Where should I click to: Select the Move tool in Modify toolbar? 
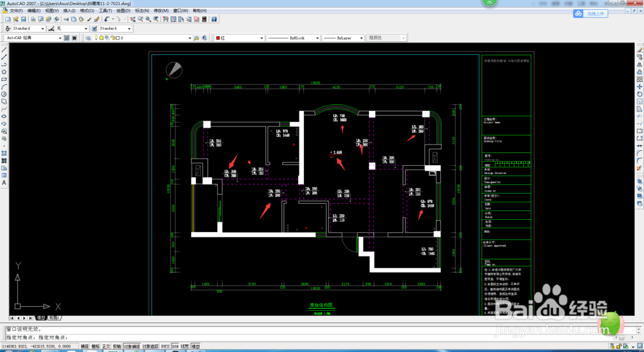click(639, 86)
